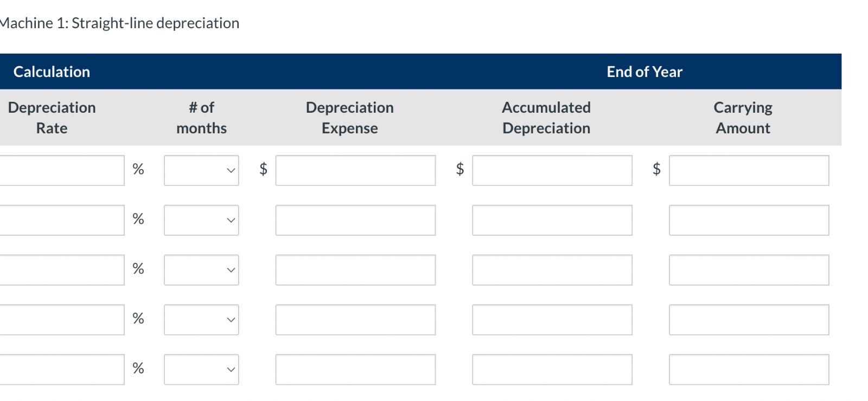This screenshot has height=401, width=868.
Task: Select second row Depreciation Expense field
Action: pos(355,220)
